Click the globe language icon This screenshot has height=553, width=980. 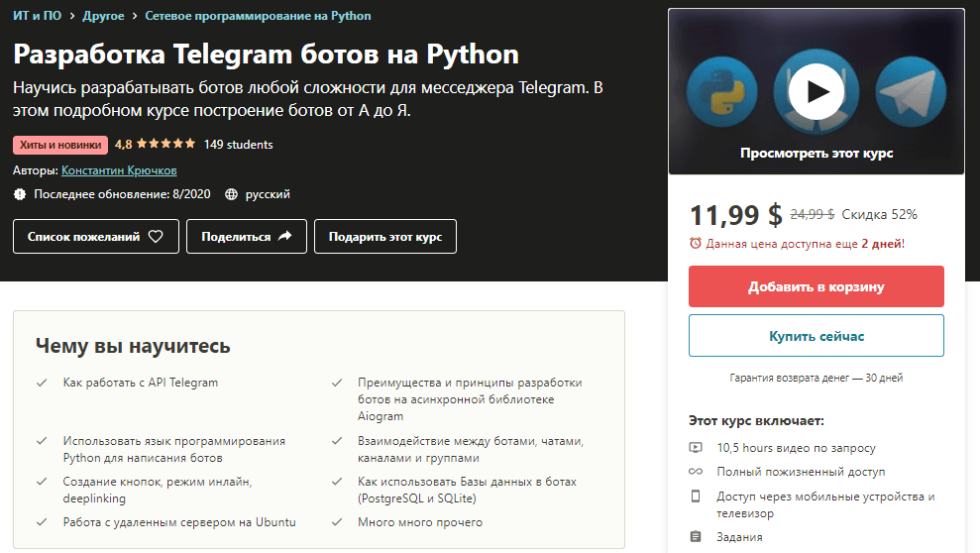click(x=231, y=194)
